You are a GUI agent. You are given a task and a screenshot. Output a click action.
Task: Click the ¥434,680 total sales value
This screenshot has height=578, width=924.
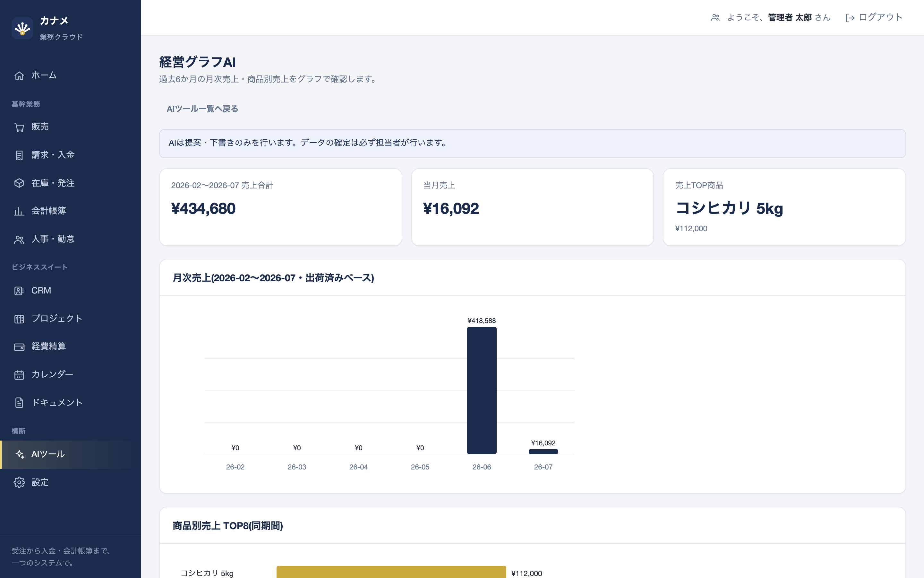click(203, 209)
